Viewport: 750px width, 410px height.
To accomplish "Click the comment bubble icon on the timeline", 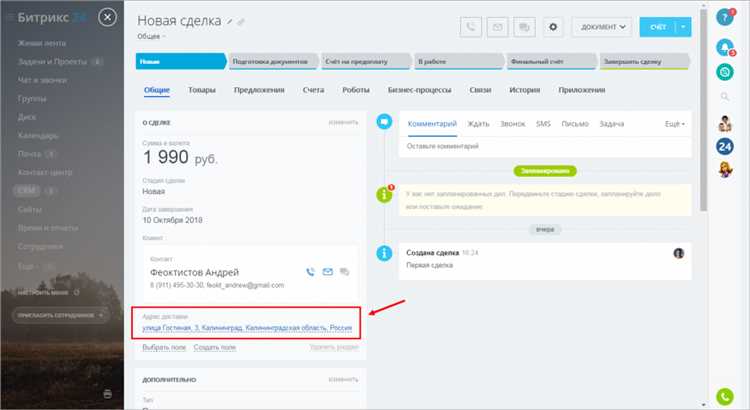I will point(384,122).
